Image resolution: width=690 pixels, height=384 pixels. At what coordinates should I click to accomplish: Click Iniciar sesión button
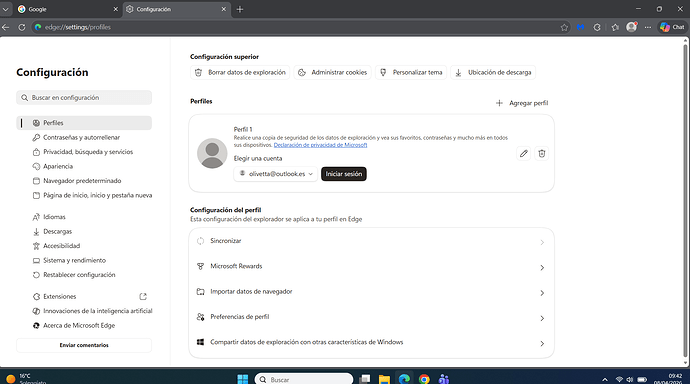[x=344, y=174]
